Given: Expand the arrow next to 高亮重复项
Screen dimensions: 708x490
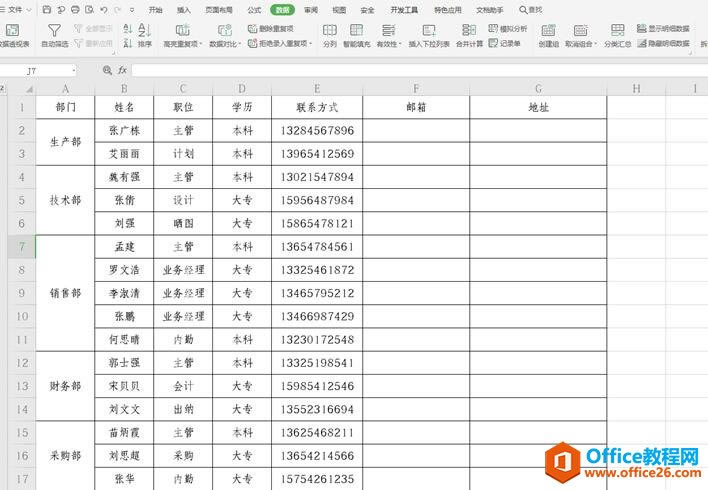Looking at the screenshot, I should click(200, 44).
